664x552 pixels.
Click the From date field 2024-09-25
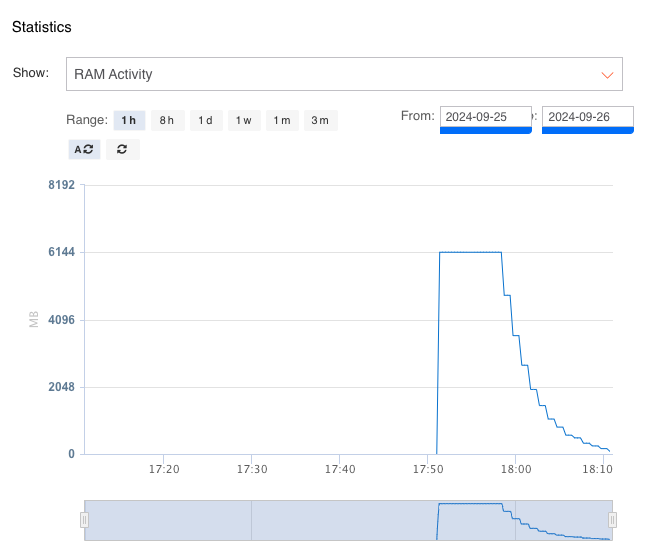(x=486, y=117)
